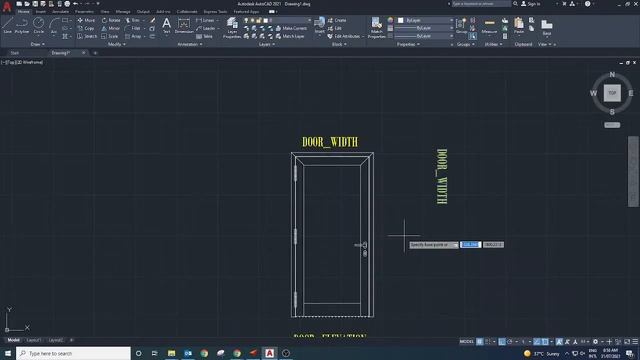Select the Circle tool
This screenshot has height=360, width=640.
pyautogui.click(x=38, y=25)
